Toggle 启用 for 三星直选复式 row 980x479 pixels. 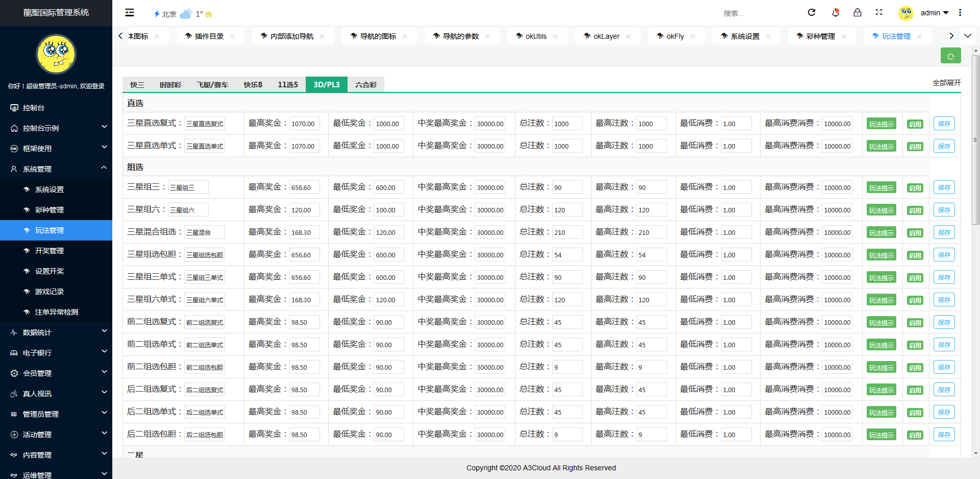[x=915, y=124]
